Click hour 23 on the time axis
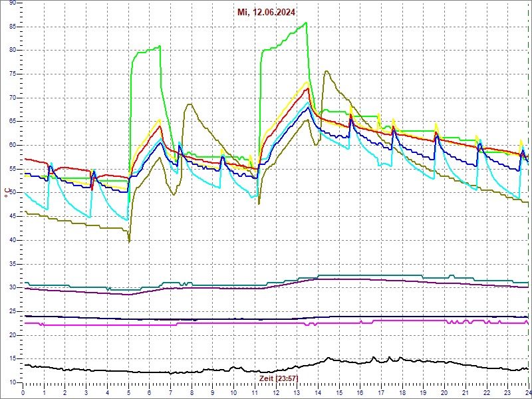 (507, 392)
